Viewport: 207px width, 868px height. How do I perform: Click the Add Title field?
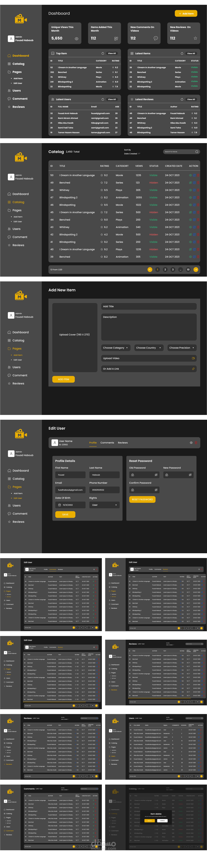[x=149, y=306]
